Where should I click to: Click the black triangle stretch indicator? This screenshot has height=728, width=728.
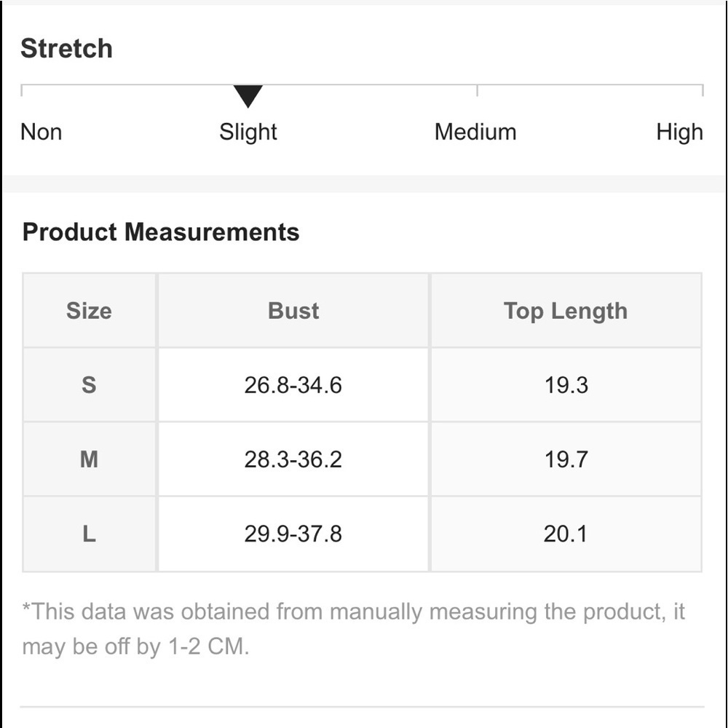(248, 95)
